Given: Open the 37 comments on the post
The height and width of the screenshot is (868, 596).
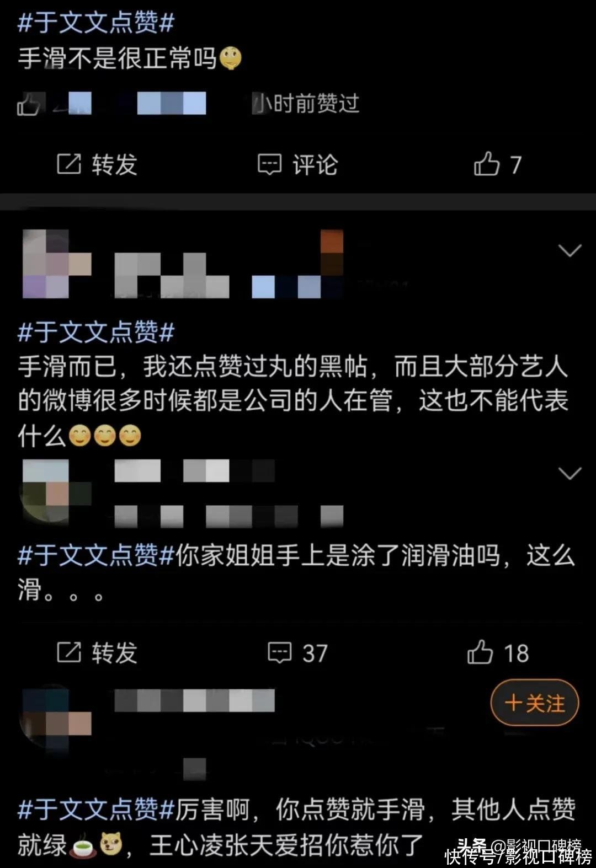Looking at the screenshot, I should (298, 653).
